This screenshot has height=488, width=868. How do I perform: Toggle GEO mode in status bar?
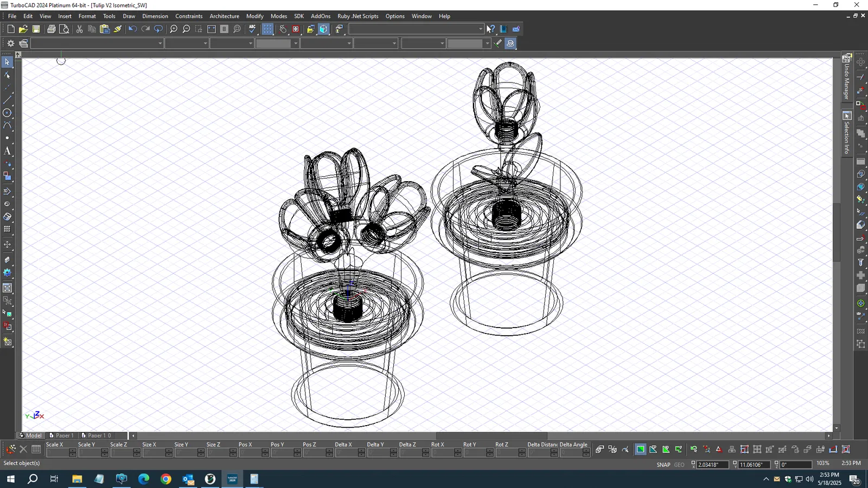click(679, 465)
